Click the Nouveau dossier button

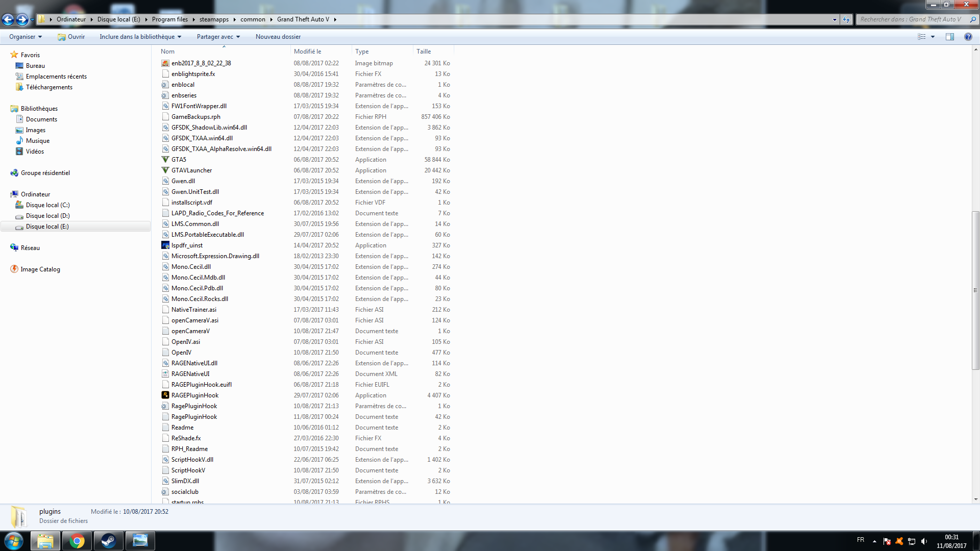click(278, 37)
